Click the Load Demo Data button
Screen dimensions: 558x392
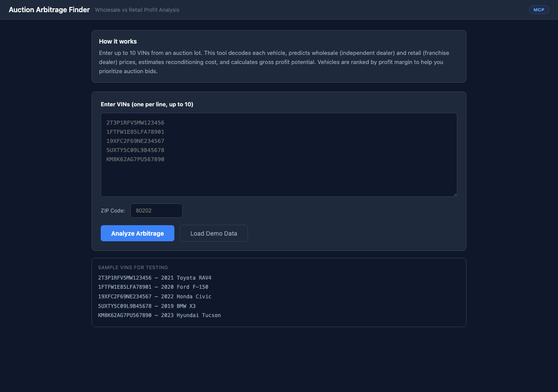214,233
